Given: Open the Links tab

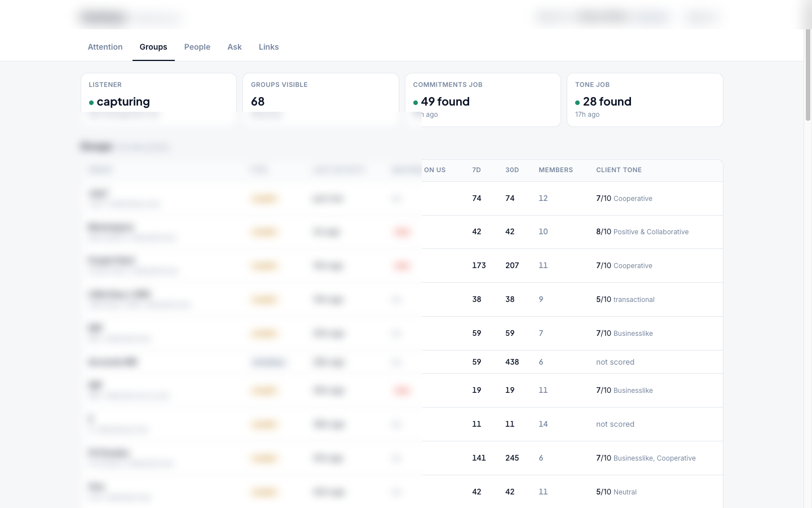Looking at the screenshot, I should pos(268,47).
